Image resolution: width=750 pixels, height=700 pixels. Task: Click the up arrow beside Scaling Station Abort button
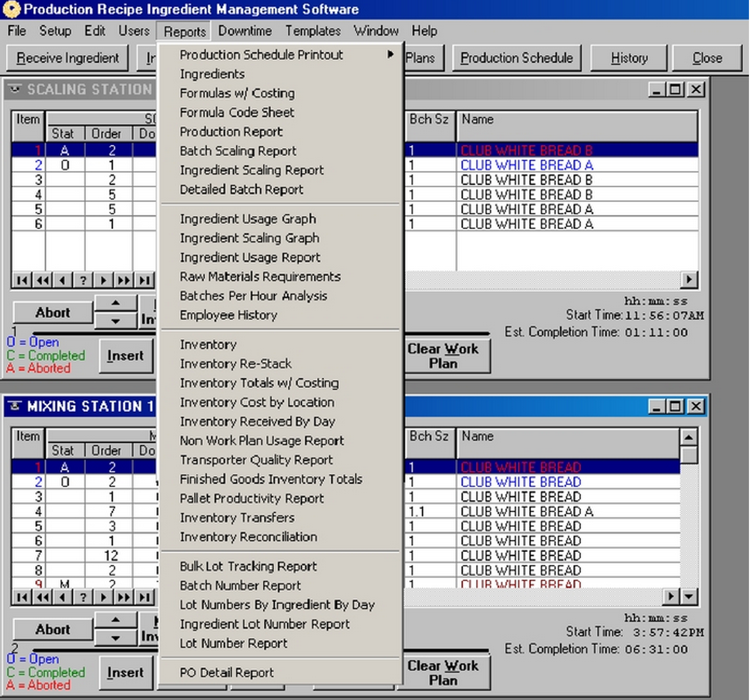pyautogui.click(x=115, y=303)
